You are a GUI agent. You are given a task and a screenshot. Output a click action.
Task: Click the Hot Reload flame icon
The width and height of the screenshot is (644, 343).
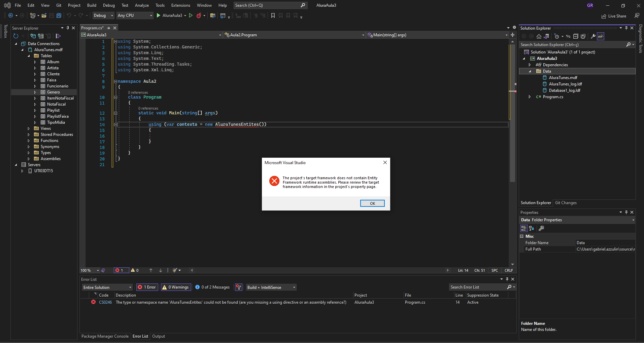click(199, 15)
